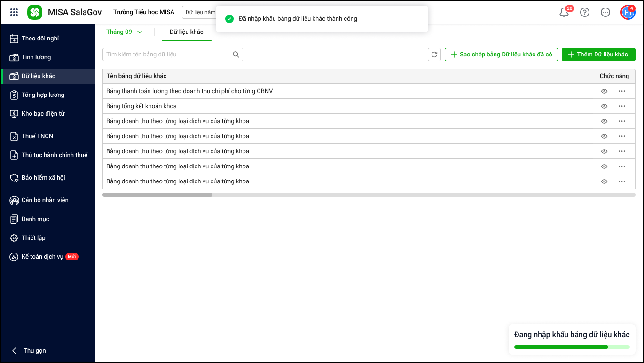
Task: Click Thêm Dữ liệu khác button
Action: coord(598,55)
